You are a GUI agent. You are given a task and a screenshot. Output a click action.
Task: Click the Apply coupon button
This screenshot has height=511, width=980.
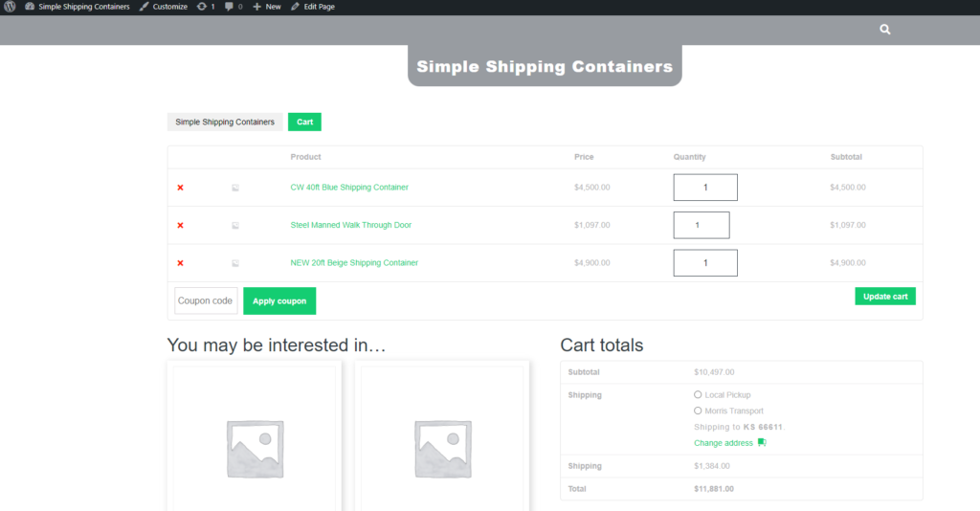click(x=279, y=301)
